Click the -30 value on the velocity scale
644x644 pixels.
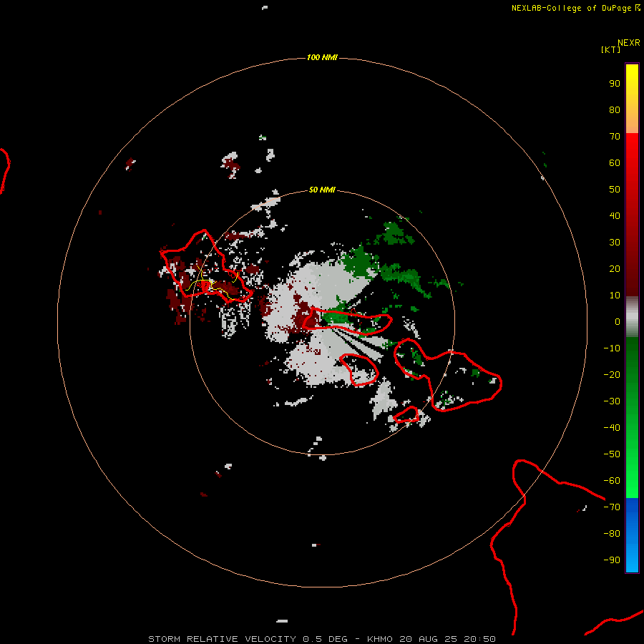point(612,401)
